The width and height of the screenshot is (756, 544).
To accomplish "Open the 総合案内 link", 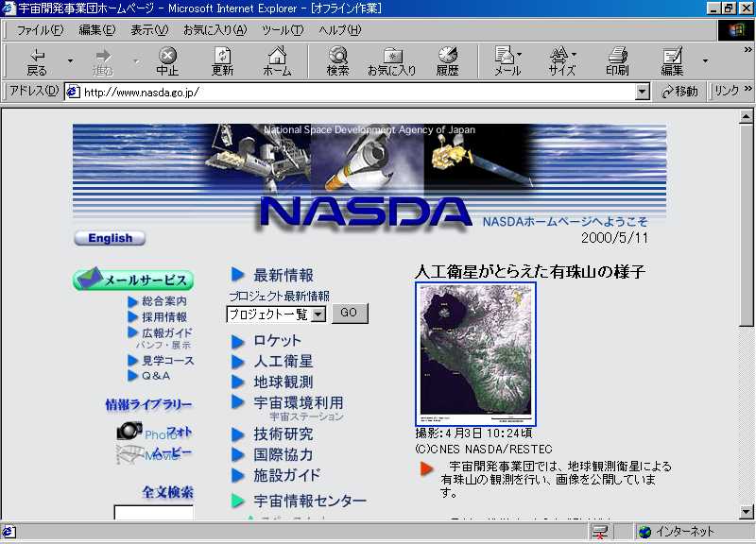I will (164, 301).
